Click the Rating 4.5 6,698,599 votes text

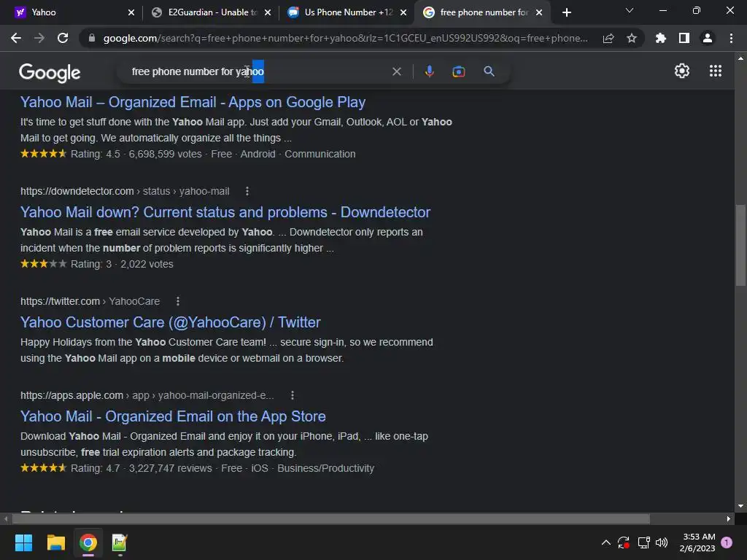(x=136, y=154)
